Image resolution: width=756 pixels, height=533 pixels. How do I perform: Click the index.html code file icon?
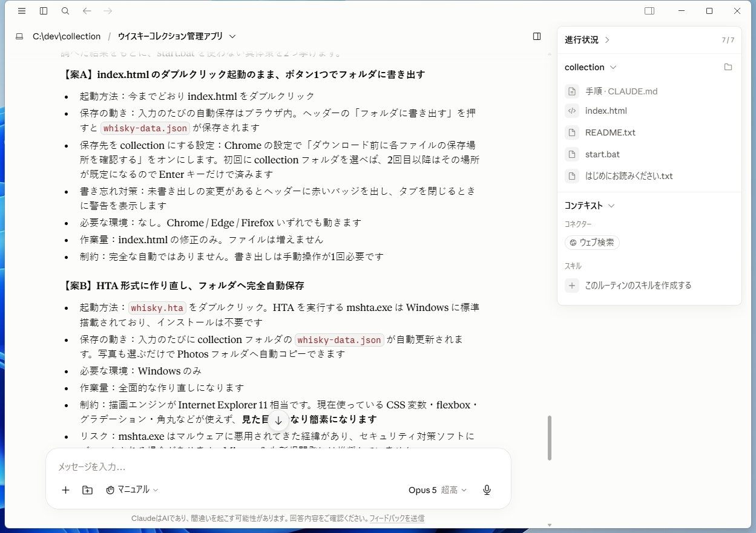(572, 111)
